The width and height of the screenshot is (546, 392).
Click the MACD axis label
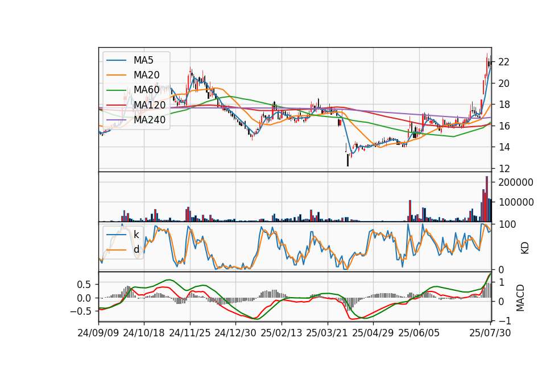(520, 298)
